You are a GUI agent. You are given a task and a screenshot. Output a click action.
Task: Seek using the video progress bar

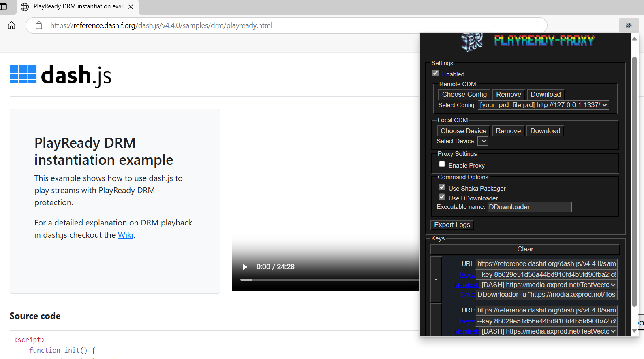click(330, 280)
